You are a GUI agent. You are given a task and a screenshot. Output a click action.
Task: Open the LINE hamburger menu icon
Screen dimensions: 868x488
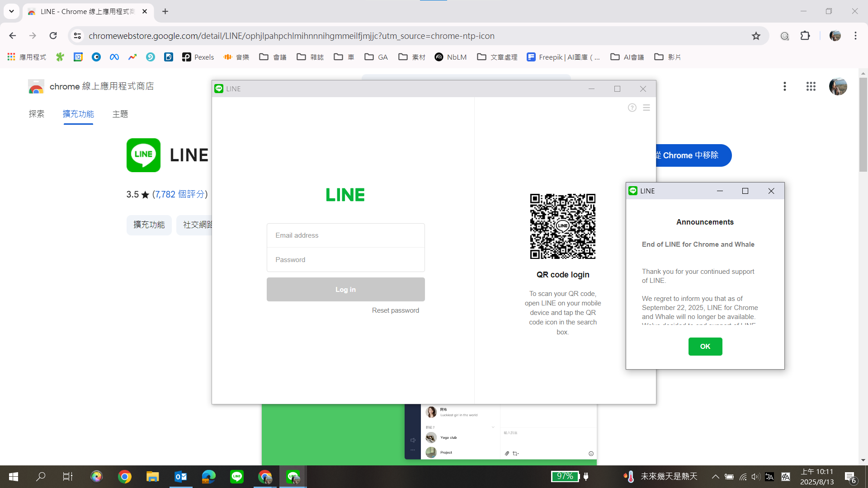coord(646,108)
